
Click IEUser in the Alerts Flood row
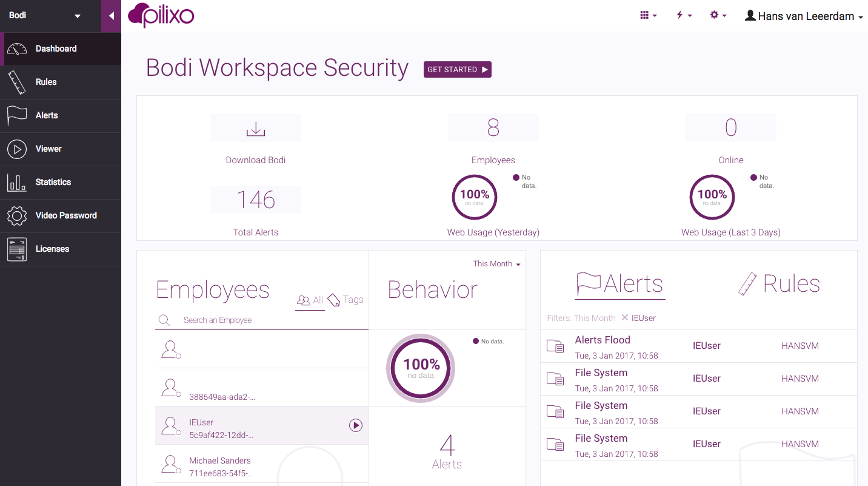click(707, 346)
